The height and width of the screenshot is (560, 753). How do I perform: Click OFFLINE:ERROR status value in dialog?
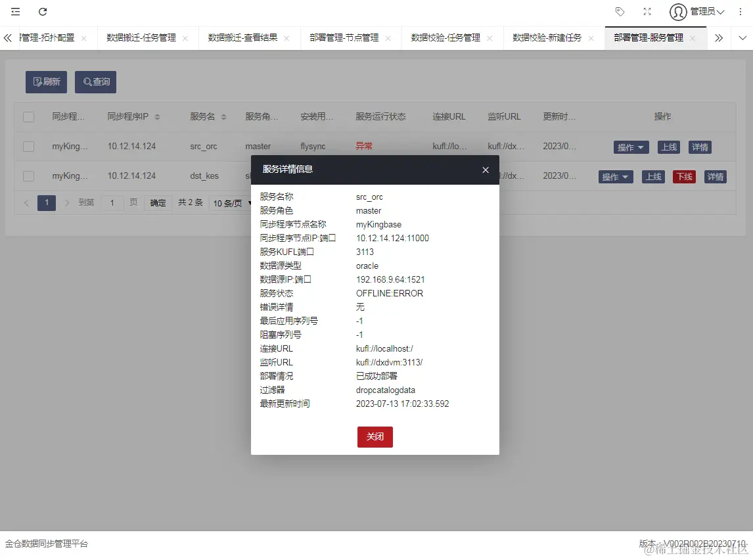point(390,293)
